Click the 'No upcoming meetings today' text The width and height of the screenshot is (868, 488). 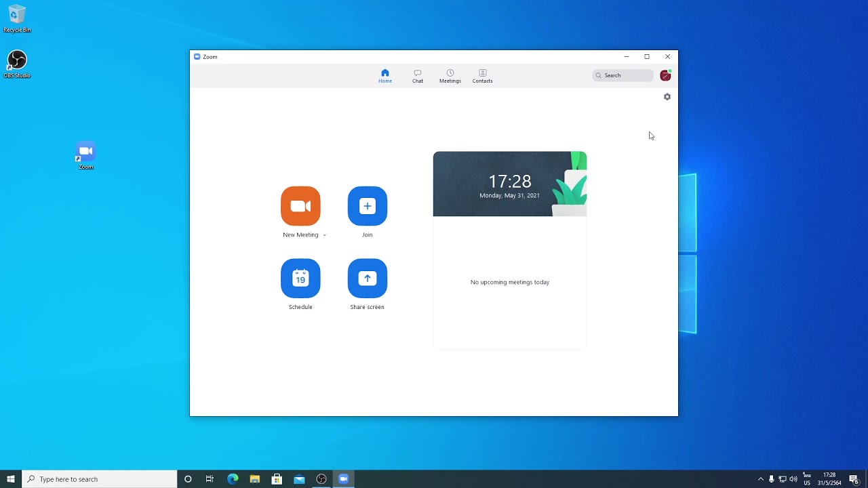click(x=510, y=282)
